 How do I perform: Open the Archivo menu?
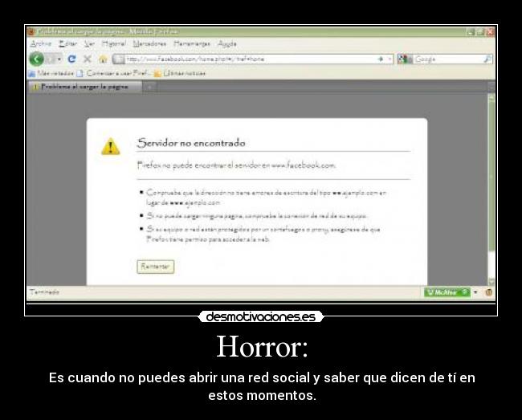pos(41,43)
